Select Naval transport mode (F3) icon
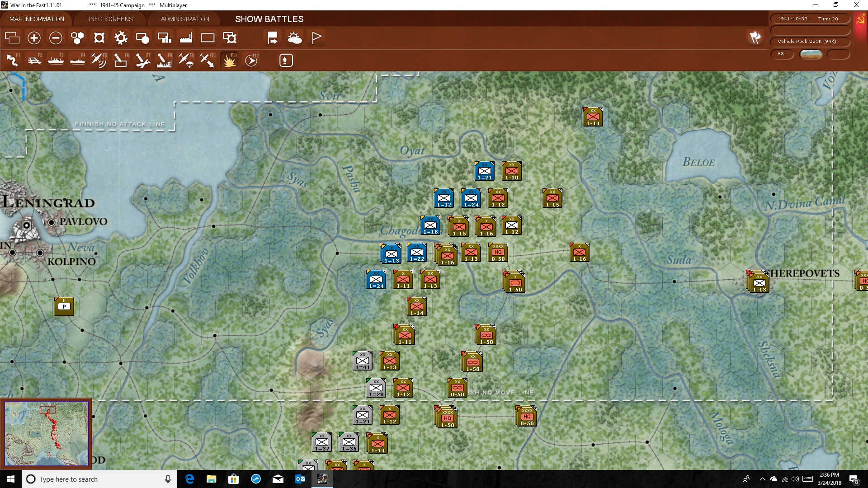Image resolution: width=868 pixels, height=488 pixels. 56,60
